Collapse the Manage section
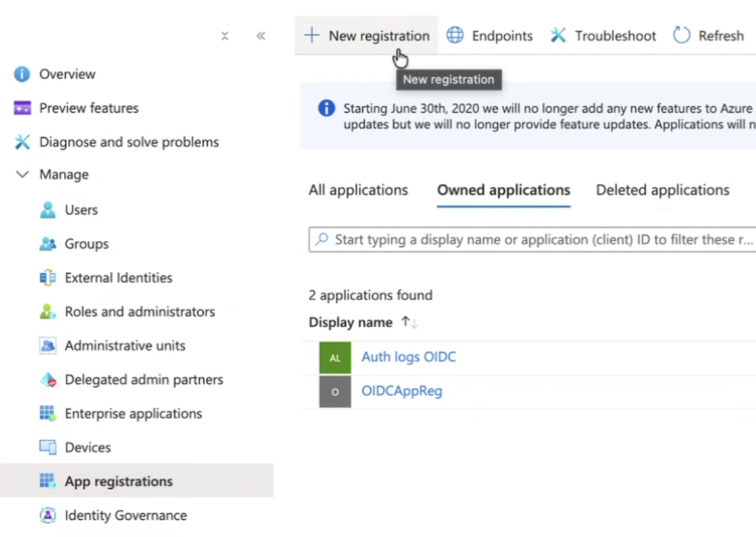756x537 pixels. pos(23,174)
